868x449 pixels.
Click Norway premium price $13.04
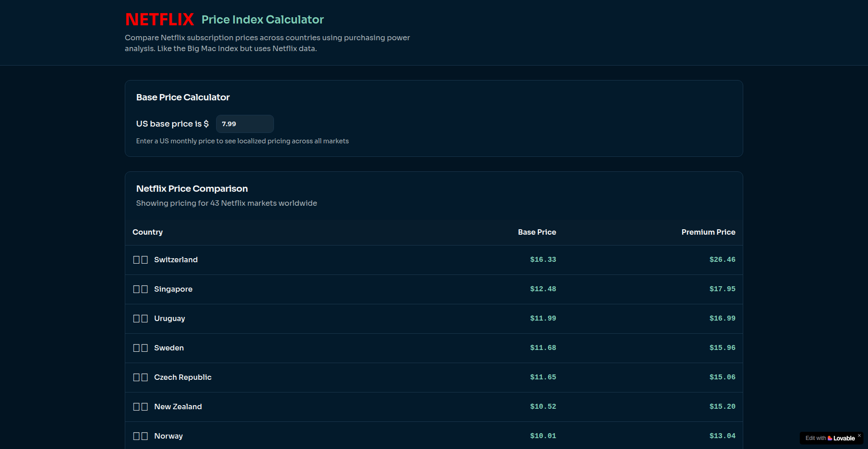coord(722,436)
